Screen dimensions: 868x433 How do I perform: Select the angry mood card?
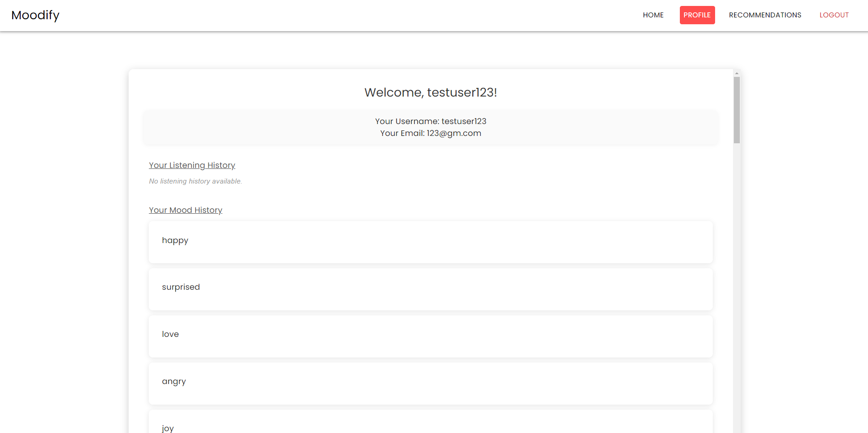pyautogui.click(x=430, y=384)
